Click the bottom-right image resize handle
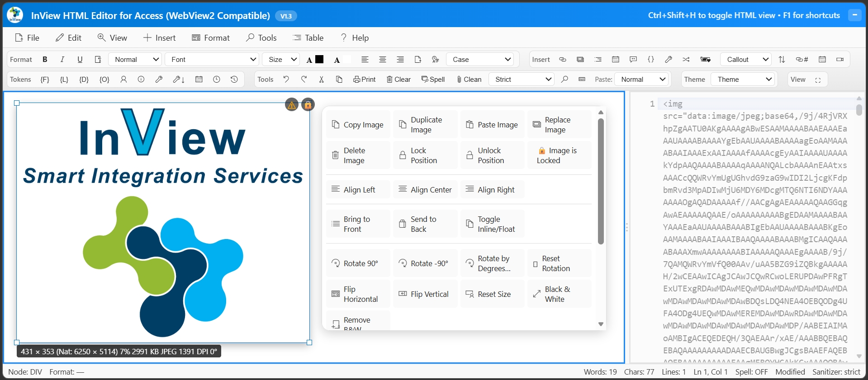 coord(309,342)
